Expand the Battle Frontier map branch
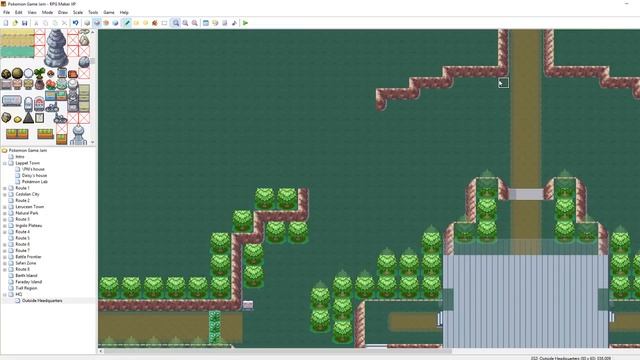The width and height of the screenshot is (640, 360). (5, 257)
